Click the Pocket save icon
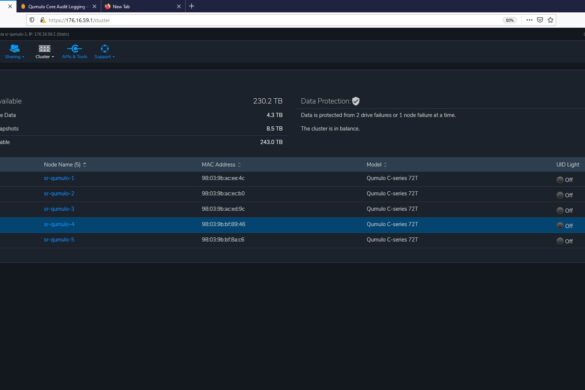 [x=540, y=20]
